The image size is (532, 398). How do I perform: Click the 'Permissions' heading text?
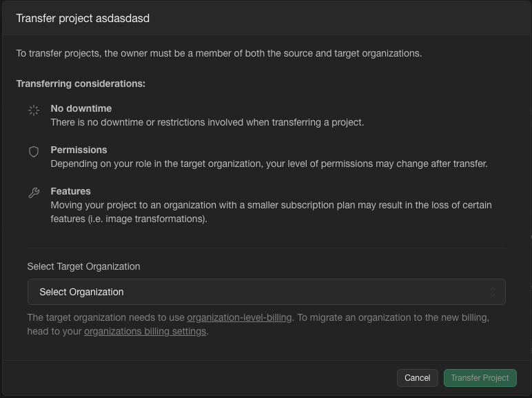click(79, 150)
